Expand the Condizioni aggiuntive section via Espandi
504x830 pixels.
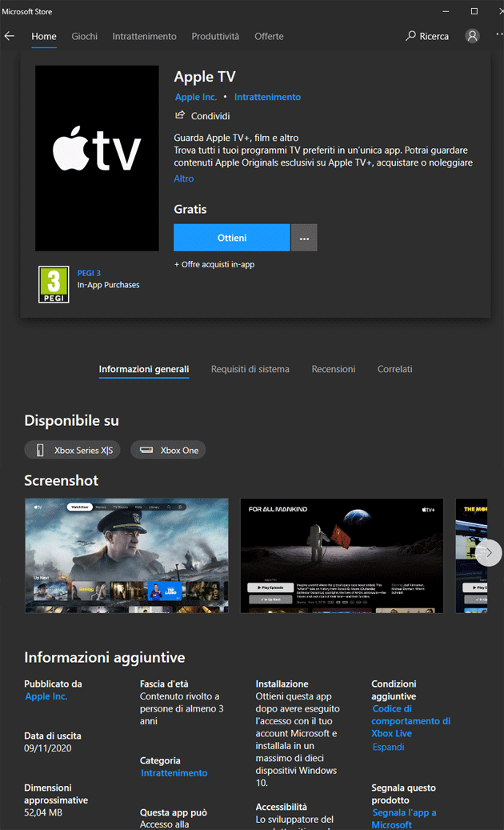(388, 747)
